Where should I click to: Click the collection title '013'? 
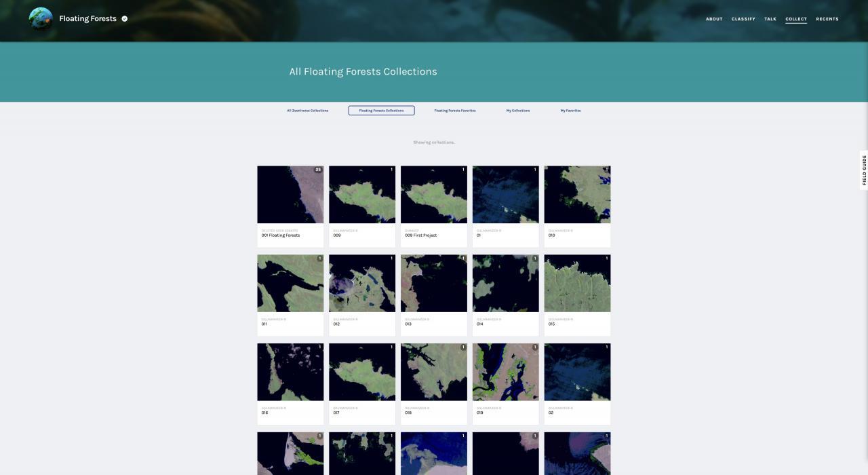click(x=408, y=324)
